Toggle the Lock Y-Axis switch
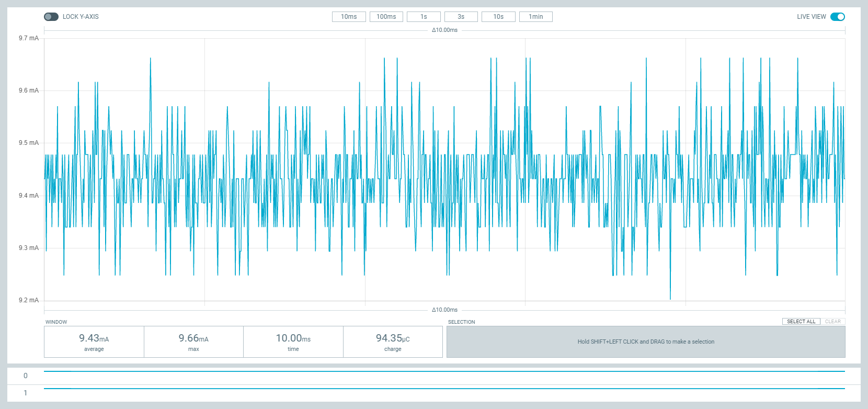Viewport: 868px width, 409px height. click(x=51, y=17)
